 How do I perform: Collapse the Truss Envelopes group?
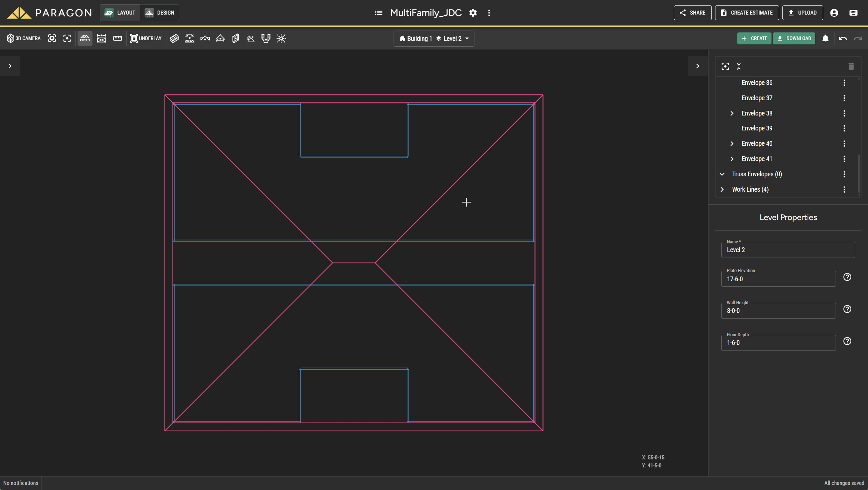pos(722,174)
